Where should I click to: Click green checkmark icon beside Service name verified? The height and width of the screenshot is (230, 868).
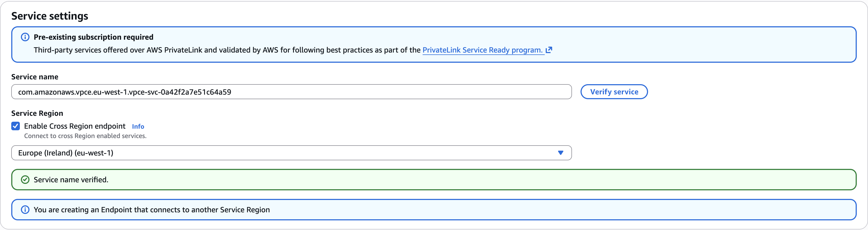point(25,180)
